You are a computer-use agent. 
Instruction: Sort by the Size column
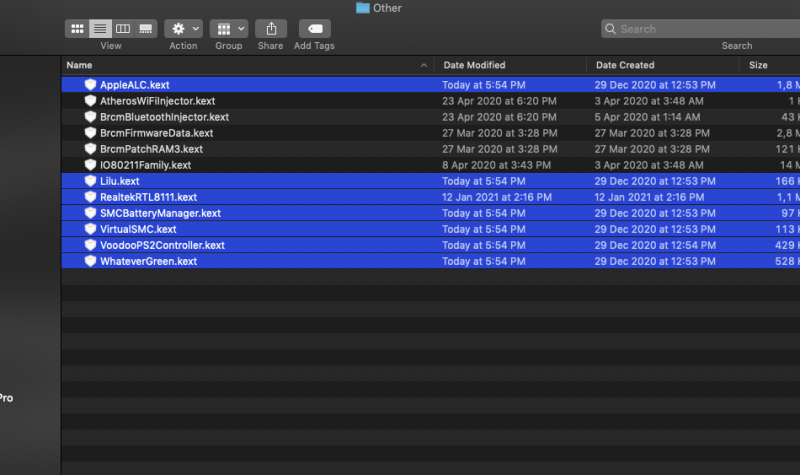(x=758, y=65)
